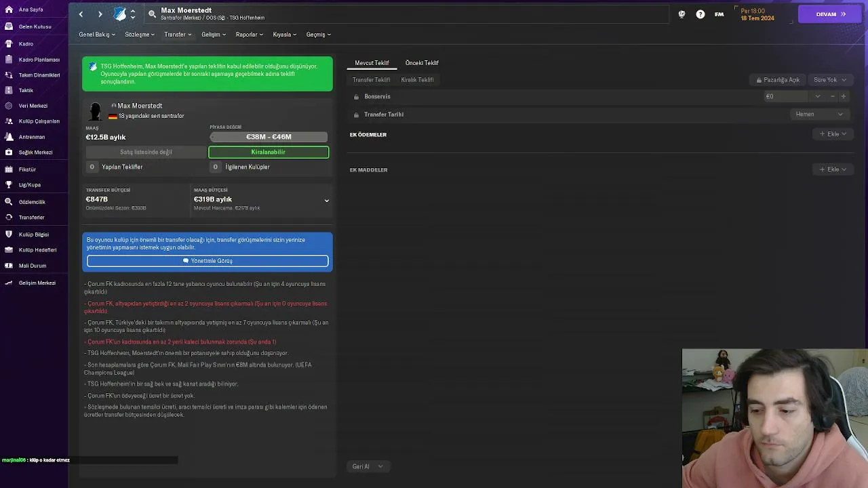This screenshot has height=488, width=868.
Task: Select the Transfer Teklifi tab
Action: pyautogui.click(x=371, y=80)
